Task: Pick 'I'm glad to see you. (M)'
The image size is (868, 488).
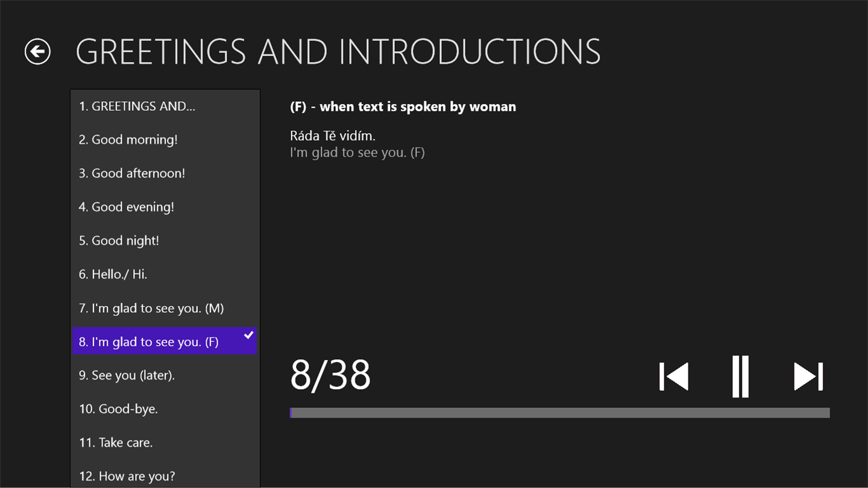Action: [151, 308]
